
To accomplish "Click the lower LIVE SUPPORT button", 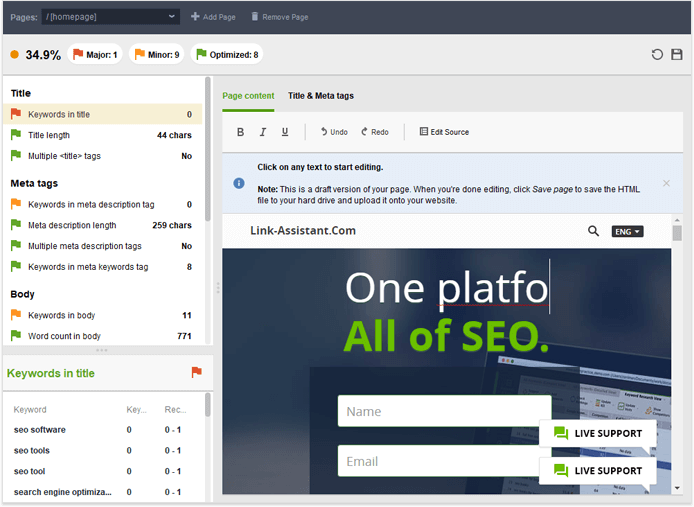I will point(598,471).
